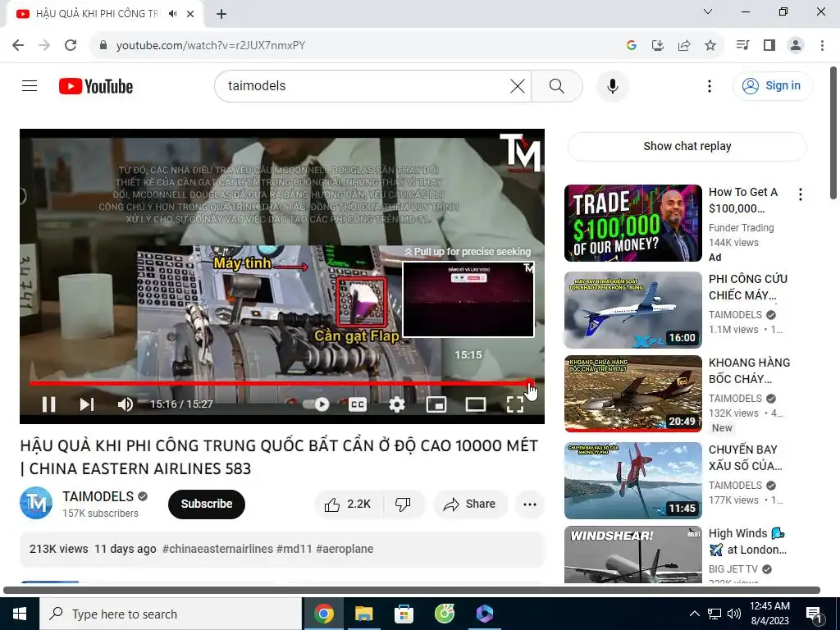Image resolution: width=840 pixels, height=630 pixels.
Task: Click the page vertical scrollbar
Action: click(833, 133)
